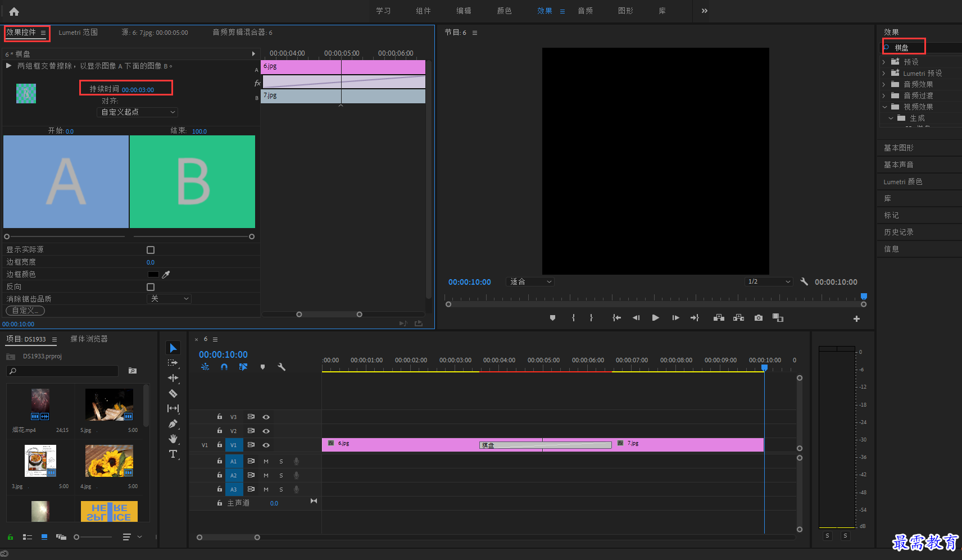Screen dimensions: 962x560
Task: Click the Extract button in Program monitor
Action: [739, 318]
